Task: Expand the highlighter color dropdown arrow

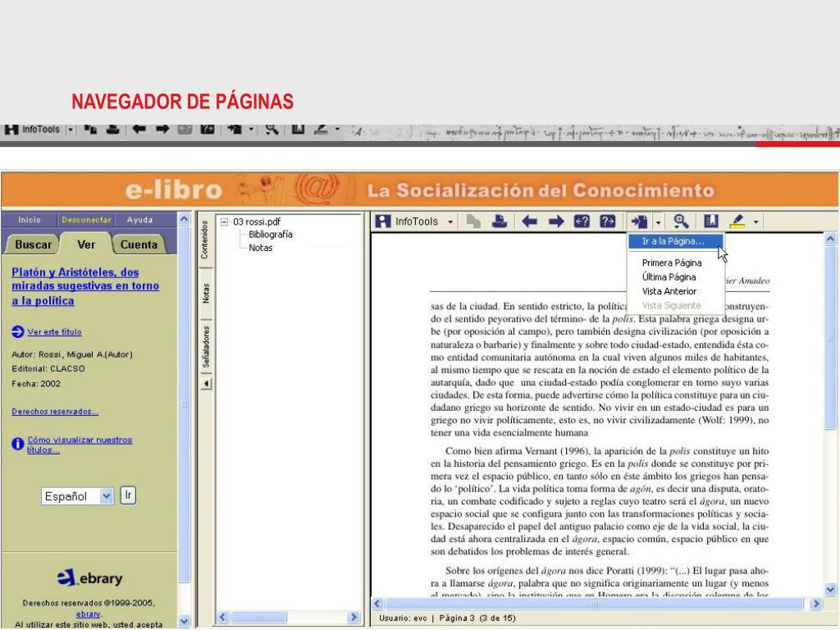Action: point(755,221)
